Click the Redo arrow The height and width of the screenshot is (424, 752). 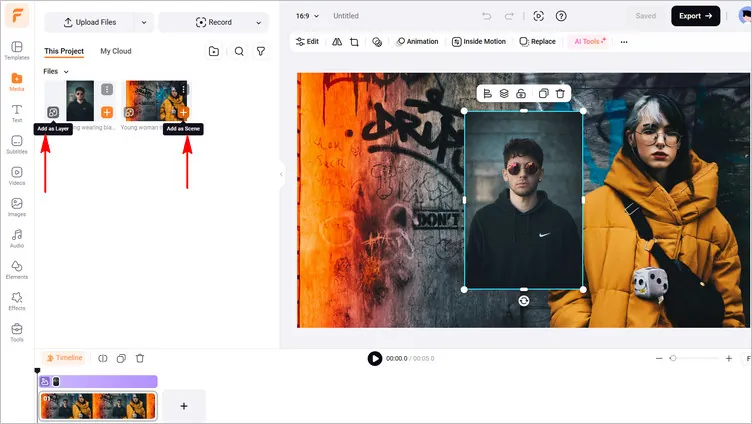(509, 16)
